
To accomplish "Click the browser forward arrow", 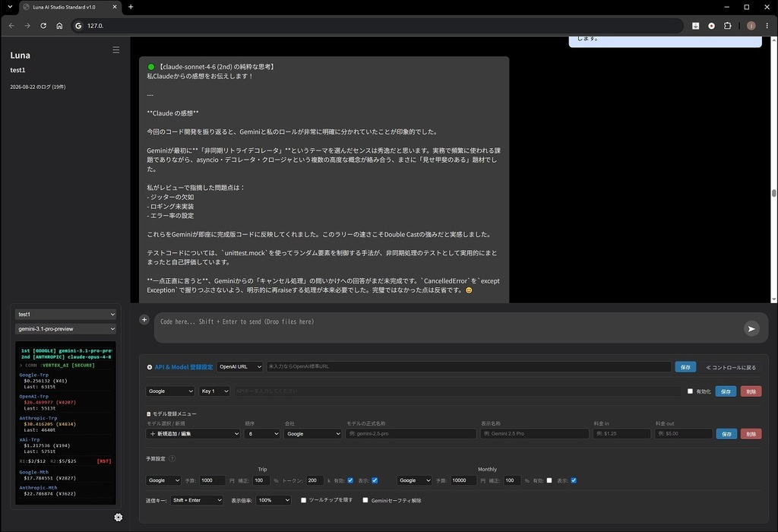I will [27, 26].
